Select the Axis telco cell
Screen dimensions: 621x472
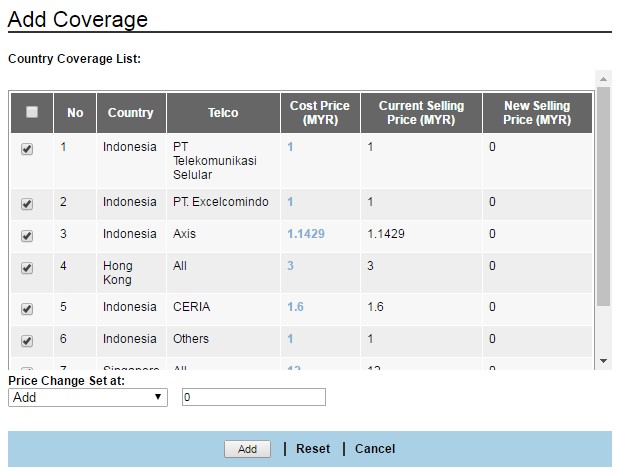tap(223, 236)
